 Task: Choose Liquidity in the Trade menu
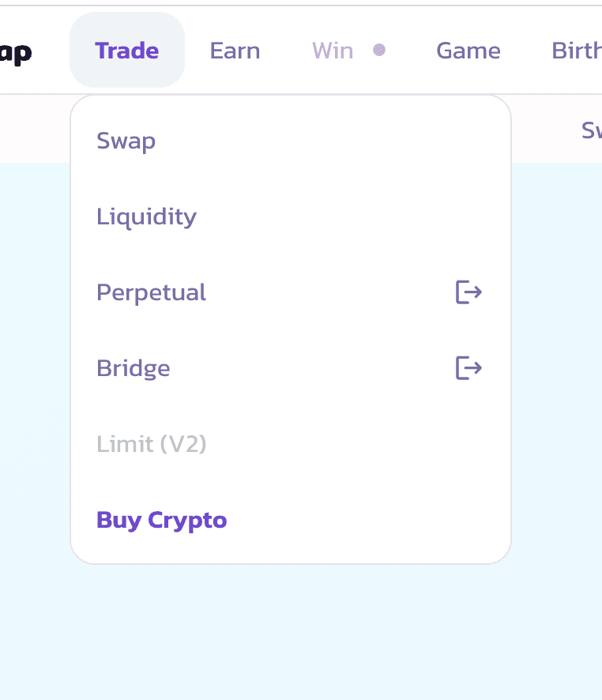coord(146,216)
